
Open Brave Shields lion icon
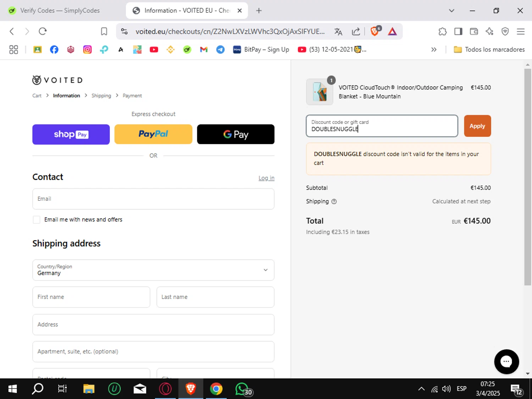point(375,32)
